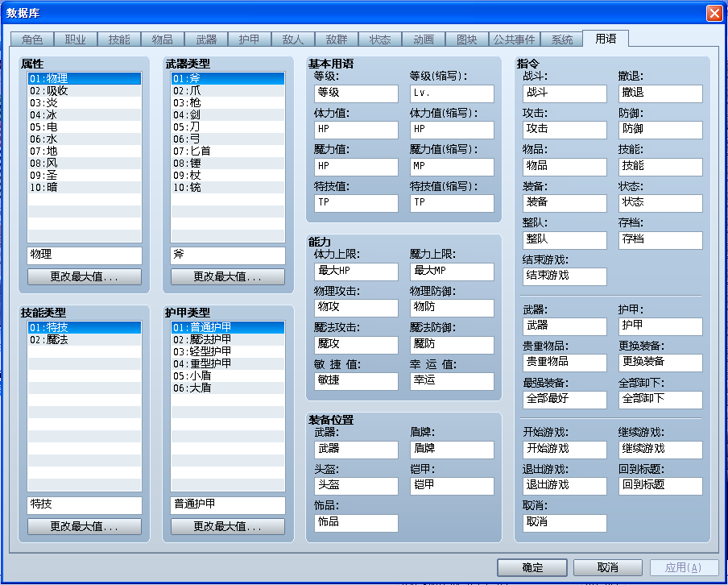This screenshot has width=728, height=585.
Task: Open the 护甲 tab
Action: point(250,39)
